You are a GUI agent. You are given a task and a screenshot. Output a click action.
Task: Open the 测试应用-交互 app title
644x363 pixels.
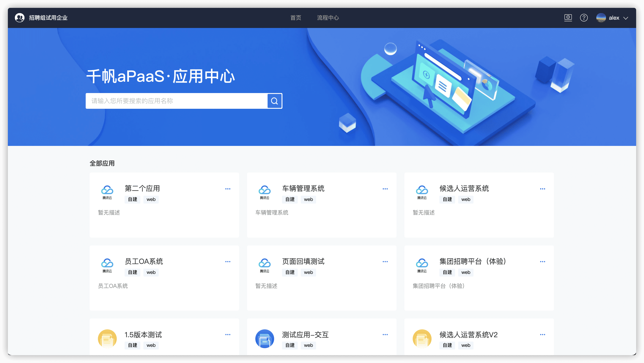coord(305,335)
